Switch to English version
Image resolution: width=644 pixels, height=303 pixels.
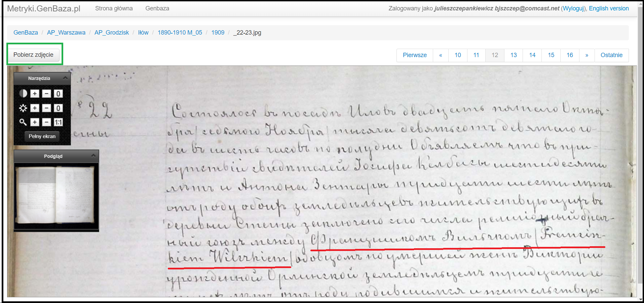point(608,8)
